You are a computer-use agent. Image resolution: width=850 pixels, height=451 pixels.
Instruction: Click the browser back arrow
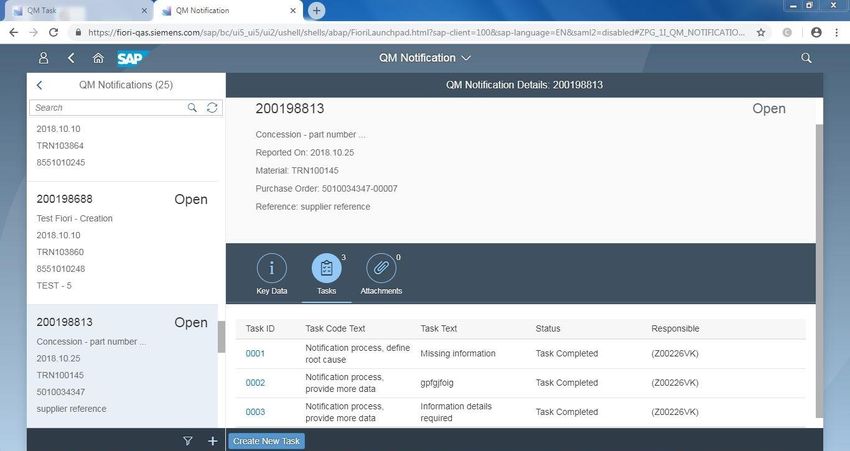[x=14, y=33]
